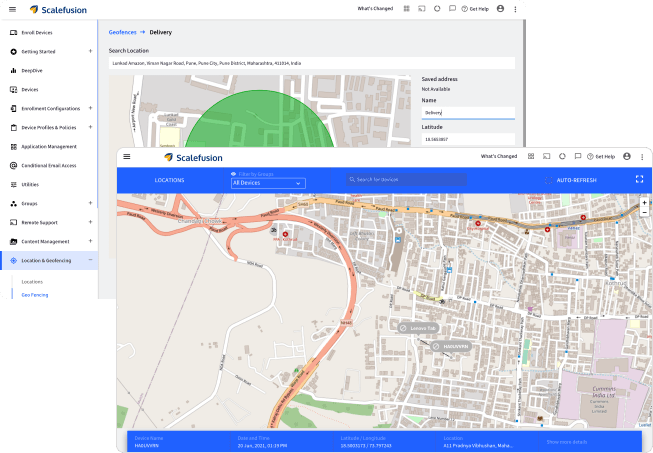Click cast screen icon in front Locations window
653x453 pixels.
point(546,157)
